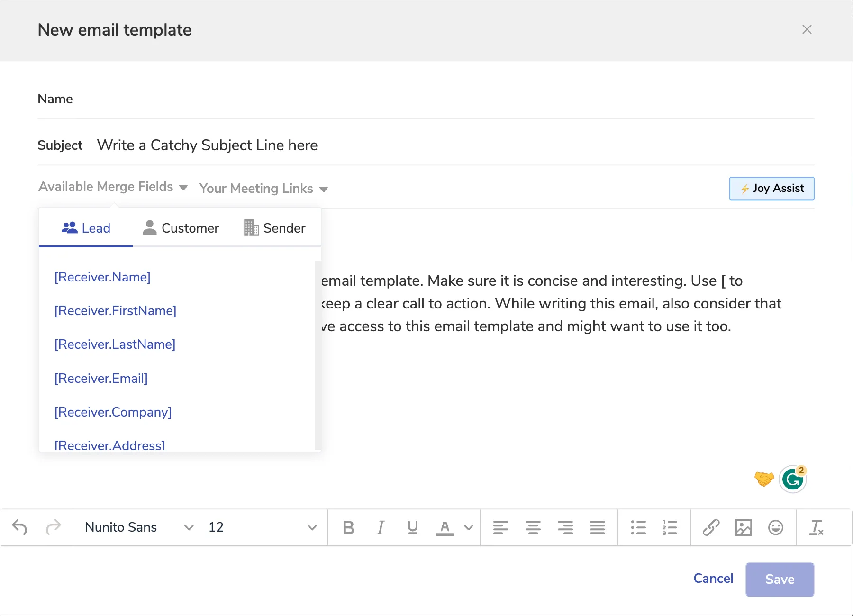Insert a bulleted list
The height and width of the screenshot is (616, 853).
coord(638,527)
